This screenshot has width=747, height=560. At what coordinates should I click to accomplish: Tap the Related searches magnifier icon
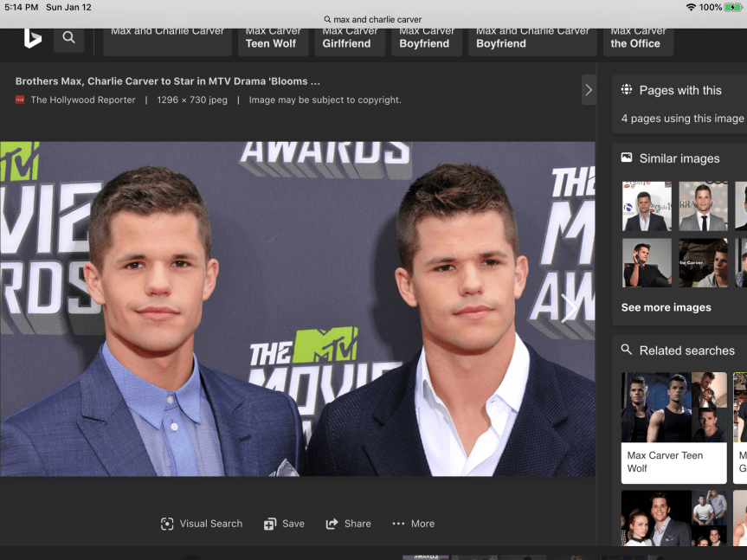[627, 350]
